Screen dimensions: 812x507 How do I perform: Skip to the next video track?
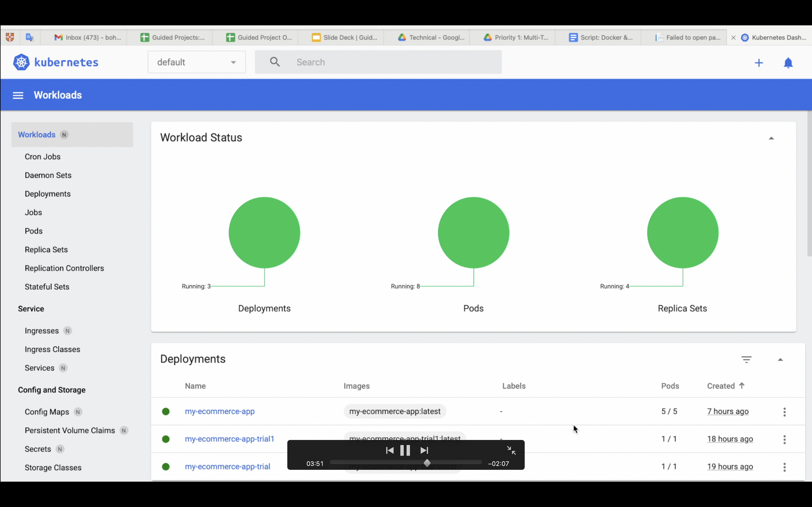tap(424, 450)
